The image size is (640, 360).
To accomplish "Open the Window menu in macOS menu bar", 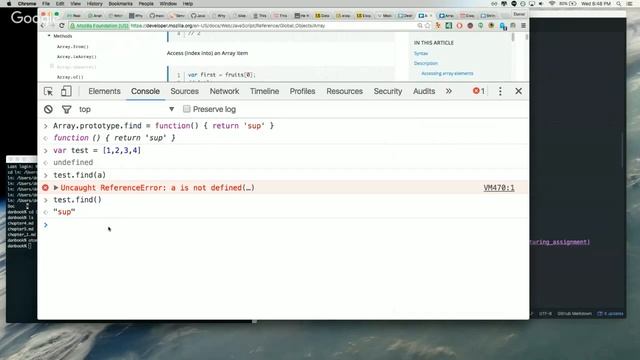I will 168,4.
